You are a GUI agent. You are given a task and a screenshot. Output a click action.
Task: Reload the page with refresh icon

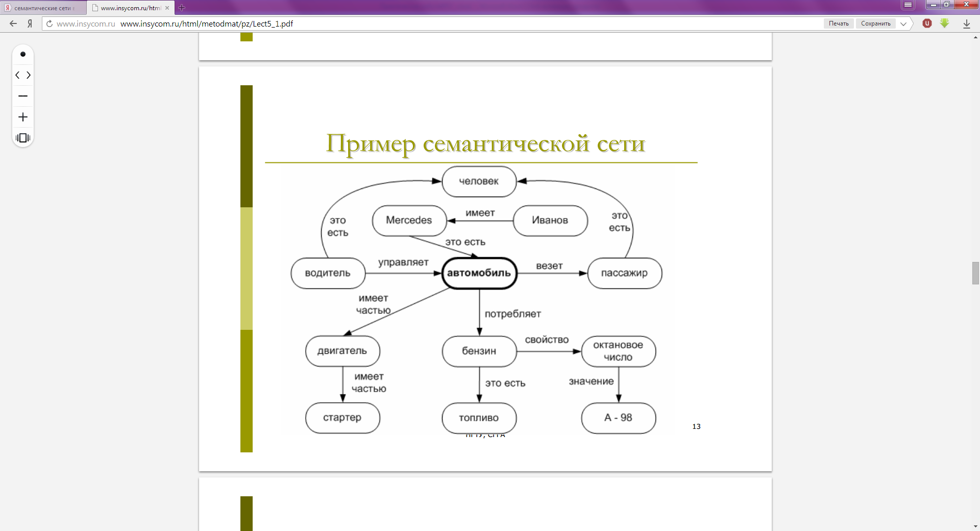[50, 23]
